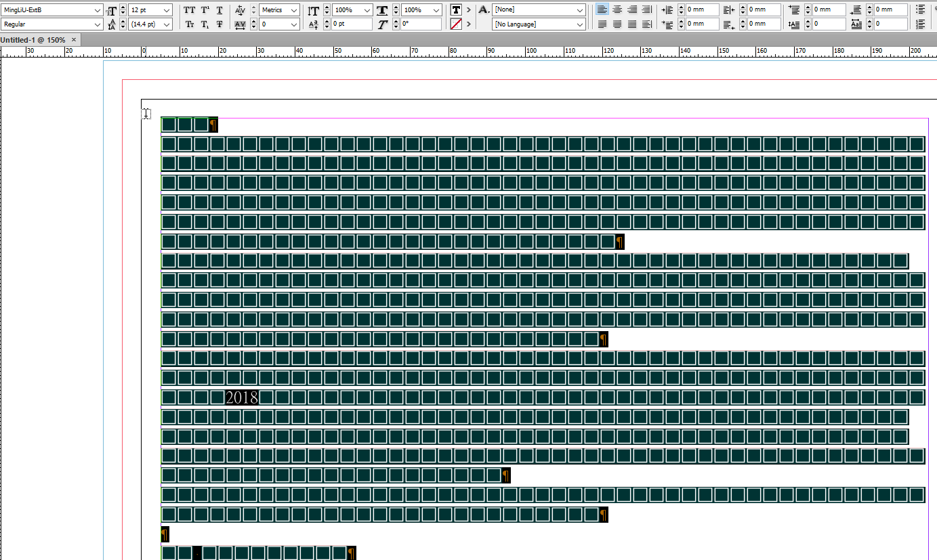Align paragraph text to the right
This screenshot has width=937, height=560.
point(632,10)
